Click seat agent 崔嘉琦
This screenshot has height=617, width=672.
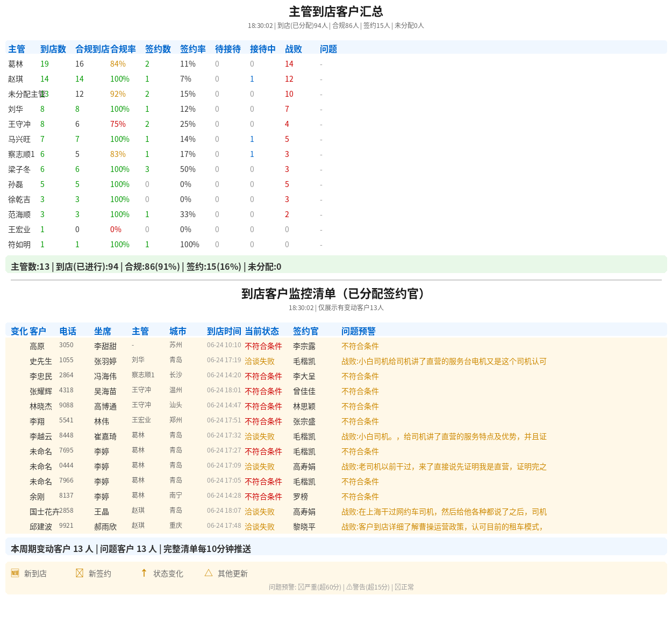(105, 436)
